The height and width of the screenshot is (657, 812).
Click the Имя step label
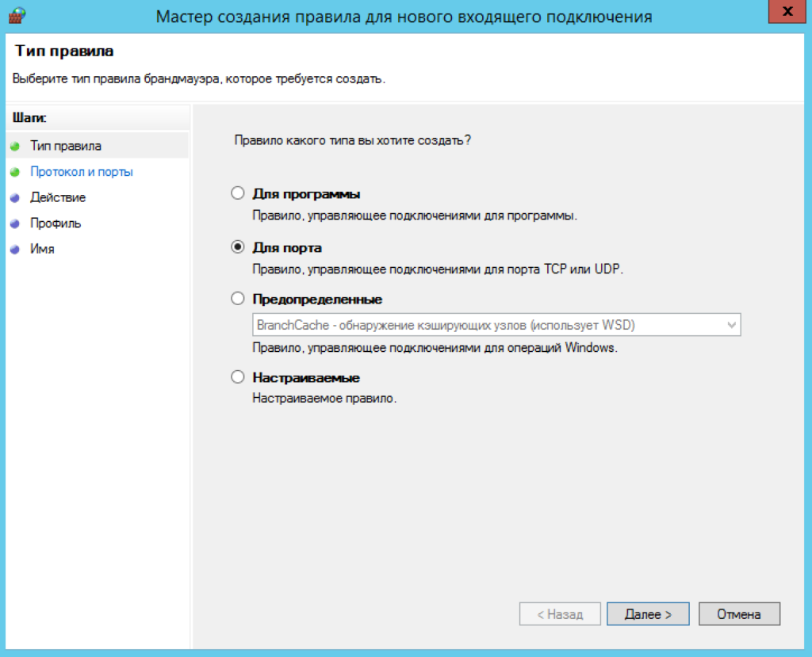coord(42,249)
